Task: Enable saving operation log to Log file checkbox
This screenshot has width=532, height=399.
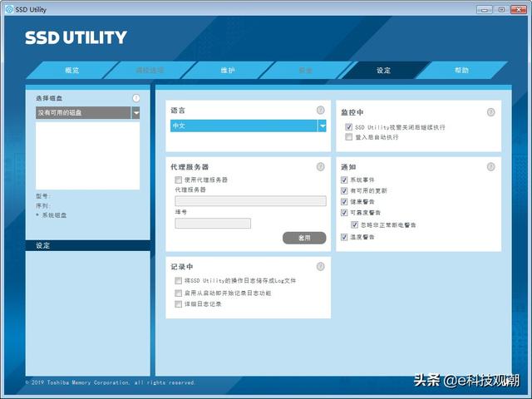Action: (x=179, y=281)
